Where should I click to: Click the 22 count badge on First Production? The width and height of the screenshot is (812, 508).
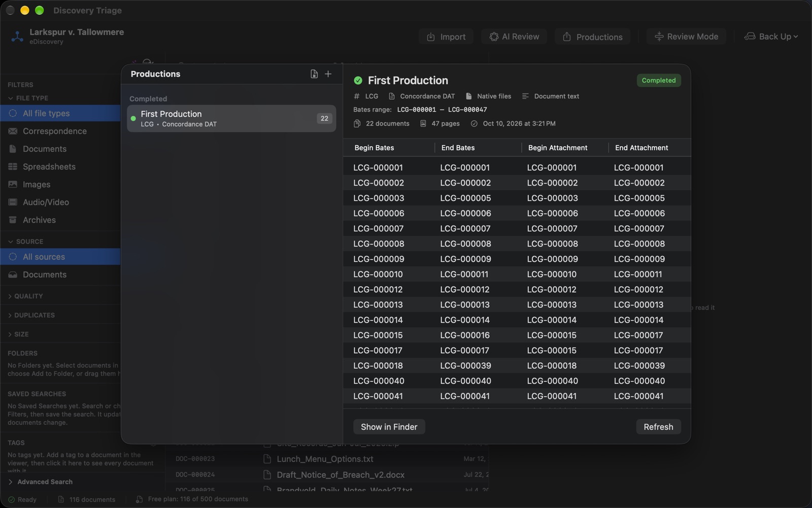[x=324, y=118]
